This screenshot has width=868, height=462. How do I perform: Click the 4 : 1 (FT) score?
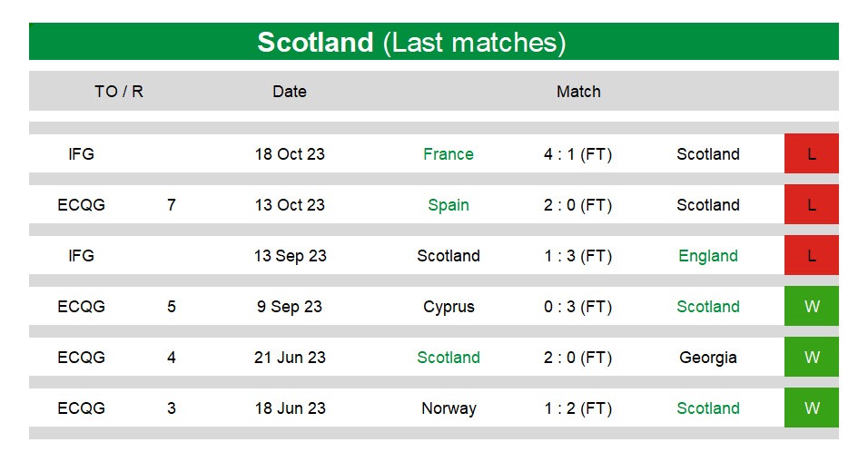coord(578,153)
